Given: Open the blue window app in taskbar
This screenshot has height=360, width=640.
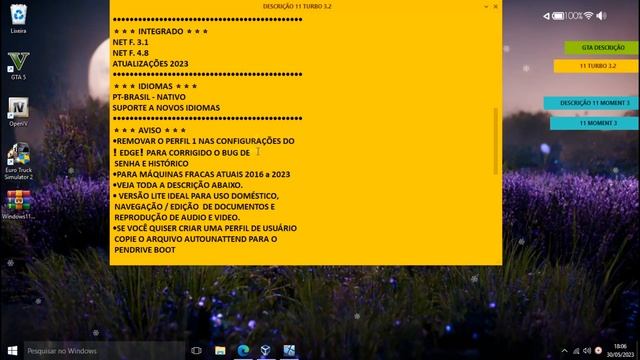Looking at the screenshot, I should (x=289, y=351).
